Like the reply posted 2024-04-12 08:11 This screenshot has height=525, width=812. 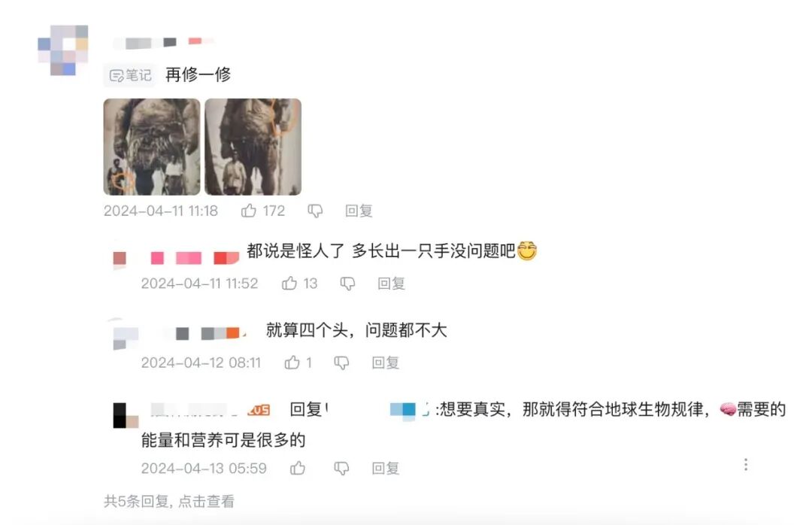tap(292, 363)
